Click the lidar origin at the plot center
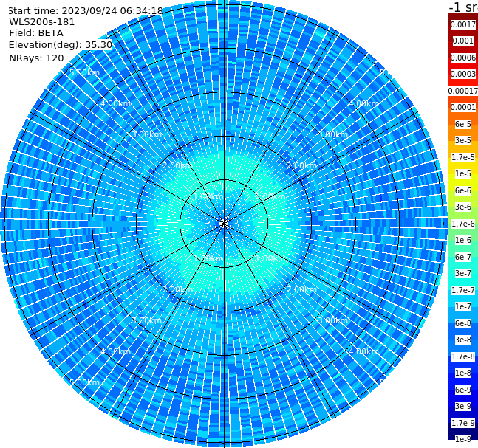Screen dimensions: 478x448 pos(224,224)
